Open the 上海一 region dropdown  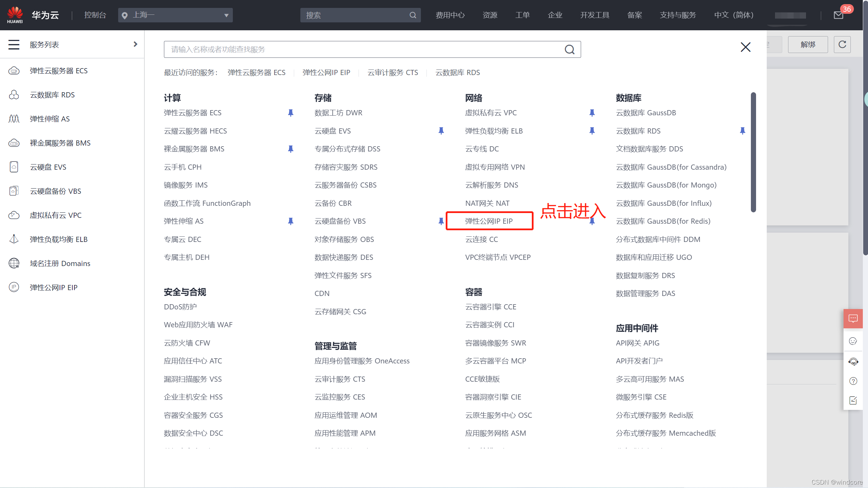point(175,15)
